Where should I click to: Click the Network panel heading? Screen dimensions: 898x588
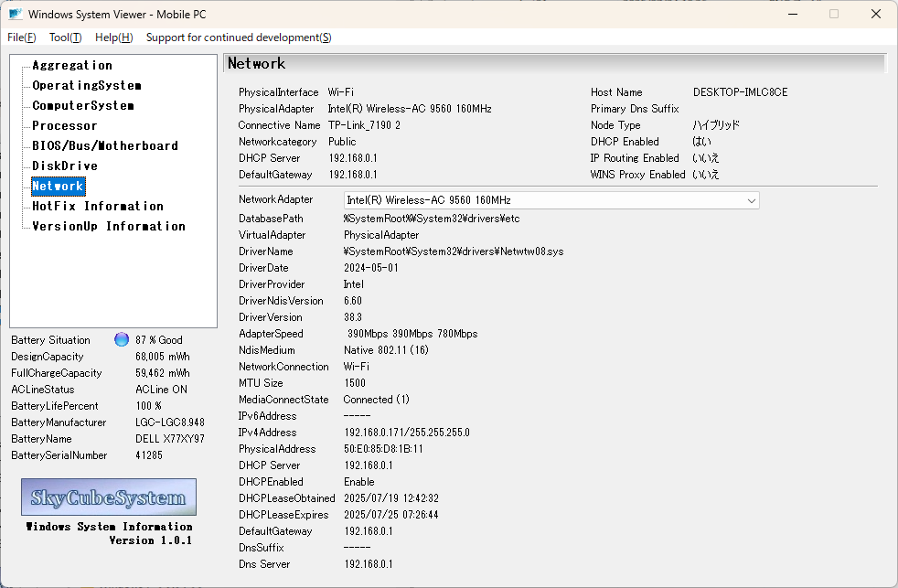point(257,63)
